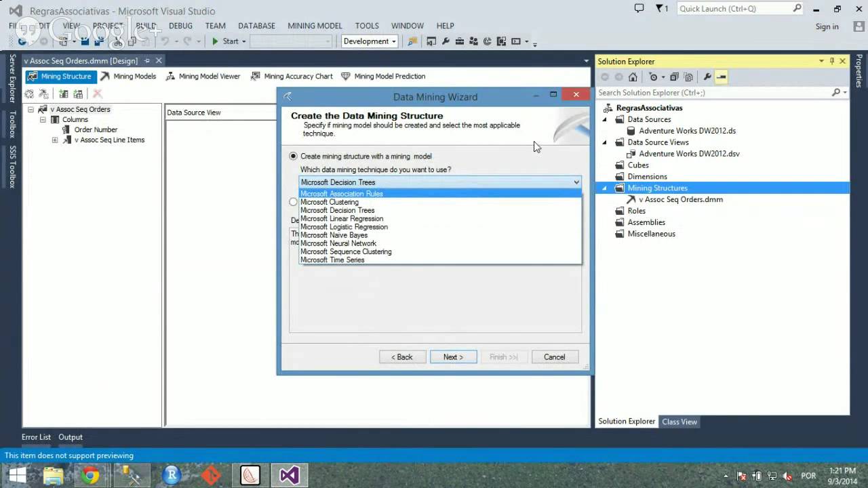Open Chrome from the taskbar

click(x=91, y=476)
